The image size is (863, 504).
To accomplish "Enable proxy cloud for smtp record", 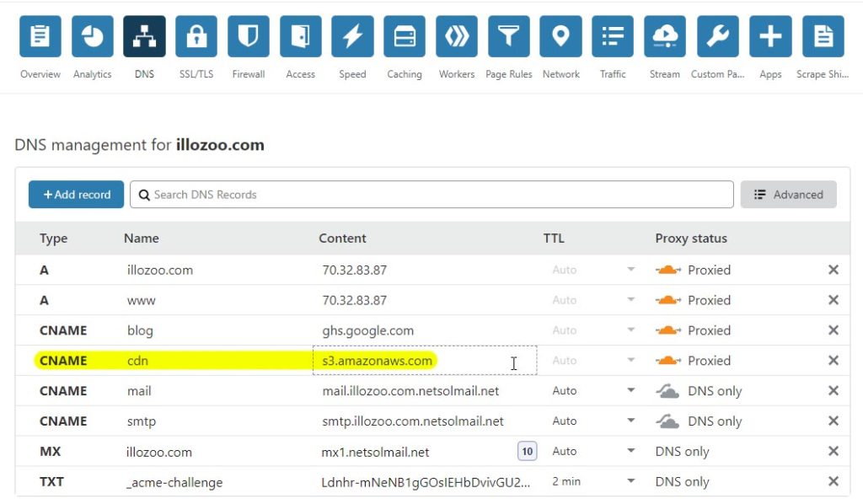I will pyautogui.click(x=667, y=421).
